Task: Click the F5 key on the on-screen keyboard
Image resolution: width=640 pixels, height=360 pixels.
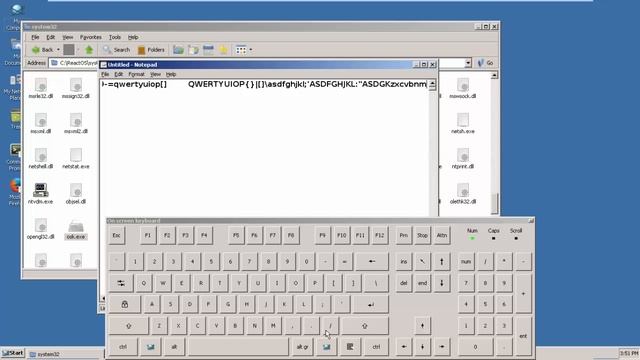Action: click(x=236, y=236)
